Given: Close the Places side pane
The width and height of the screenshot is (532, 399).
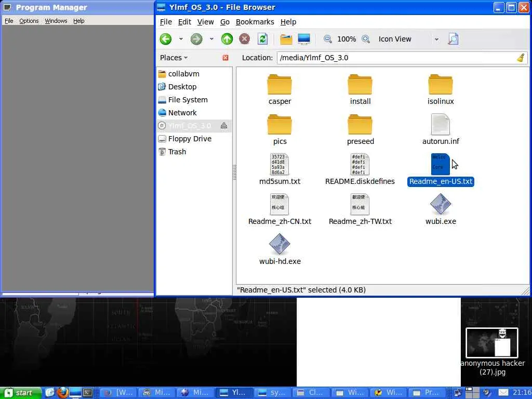Looking at the screenshot, I should pos(225,58).
